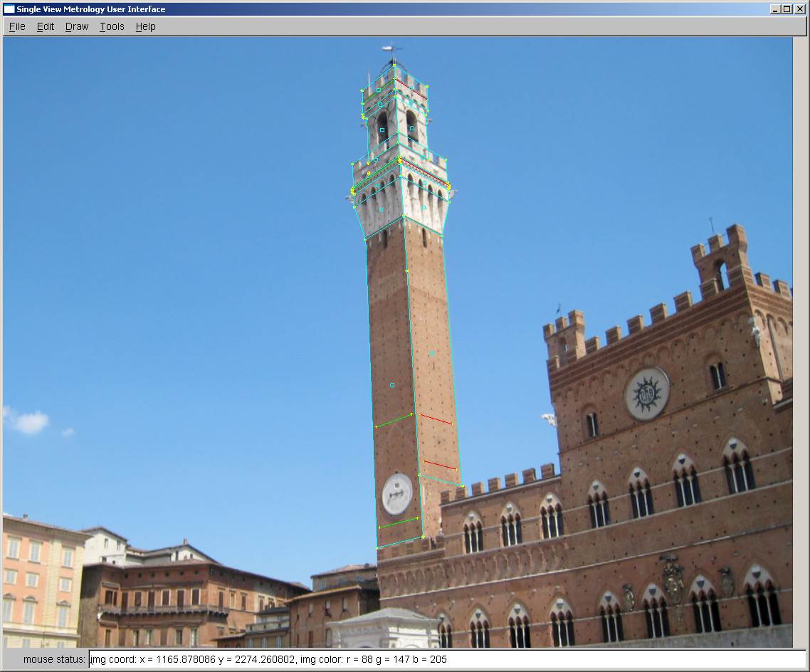Viewport: 810px width, 672px height.
Task: Open the Edit menu
Action: (46, 26)
